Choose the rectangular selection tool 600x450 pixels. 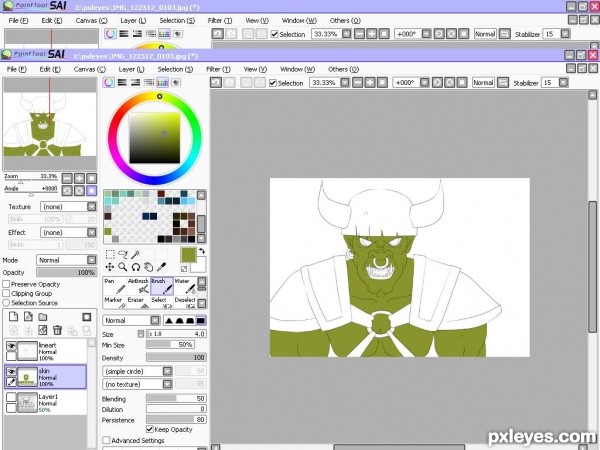tap(110, 254)
